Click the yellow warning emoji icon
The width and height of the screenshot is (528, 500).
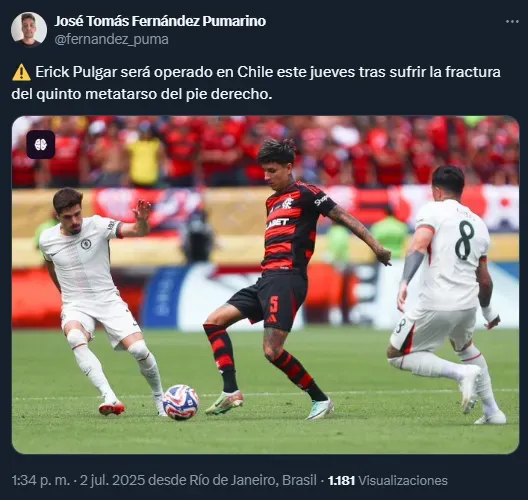tap(21, 72)
